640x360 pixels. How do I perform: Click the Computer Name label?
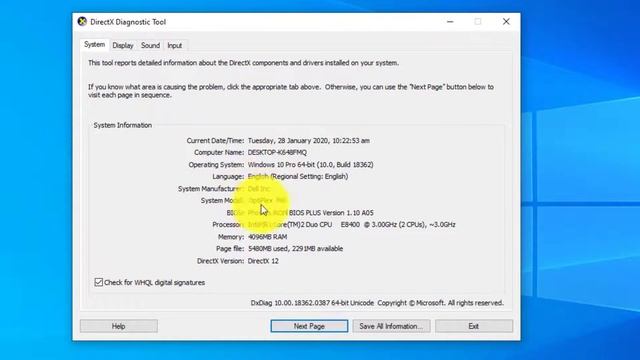(x=219, y=152)
